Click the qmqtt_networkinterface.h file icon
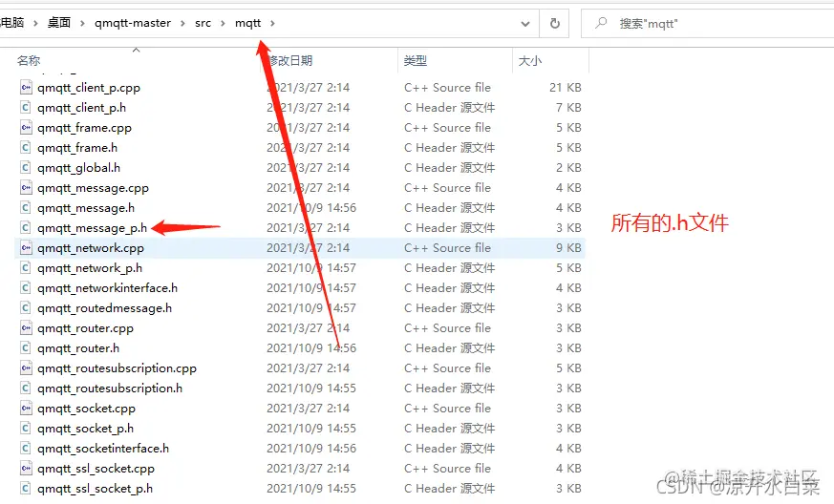 pyautogui.click(x=26, y=287)
